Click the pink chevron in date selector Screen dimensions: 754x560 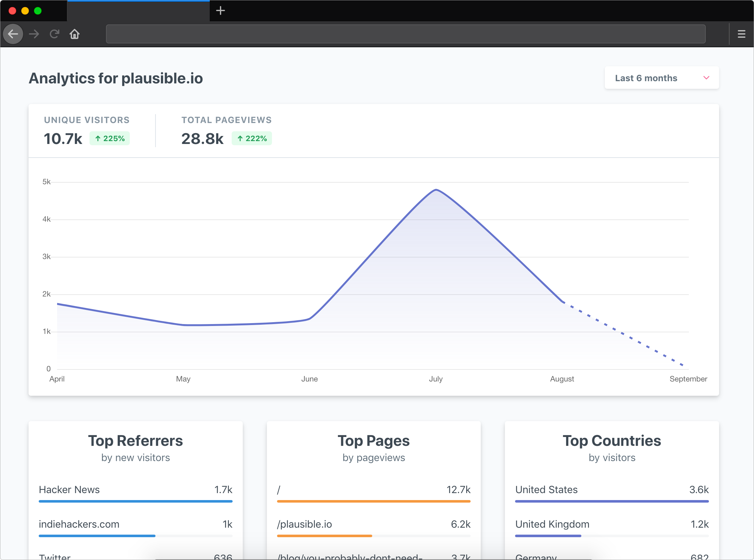pyautogui.click(x=706, y=78)
